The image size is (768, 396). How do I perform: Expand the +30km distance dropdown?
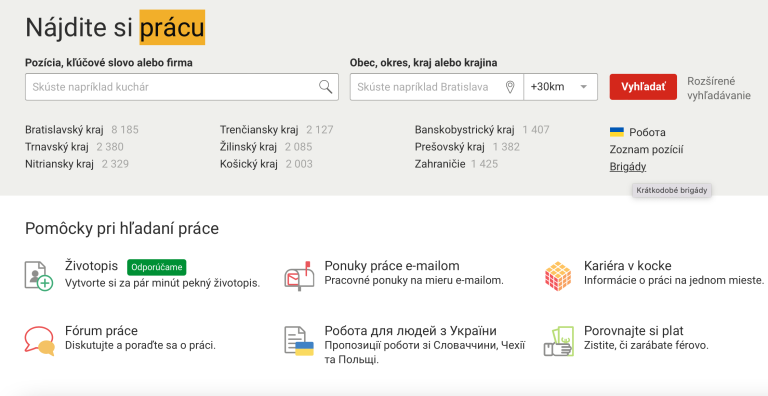click(561, 87)
